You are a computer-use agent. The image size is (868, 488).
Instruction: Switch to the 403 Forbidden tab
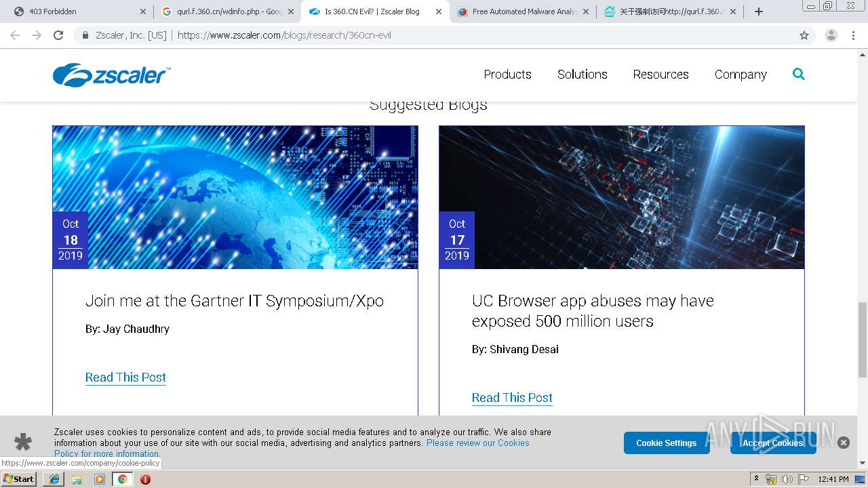[80, 12]
